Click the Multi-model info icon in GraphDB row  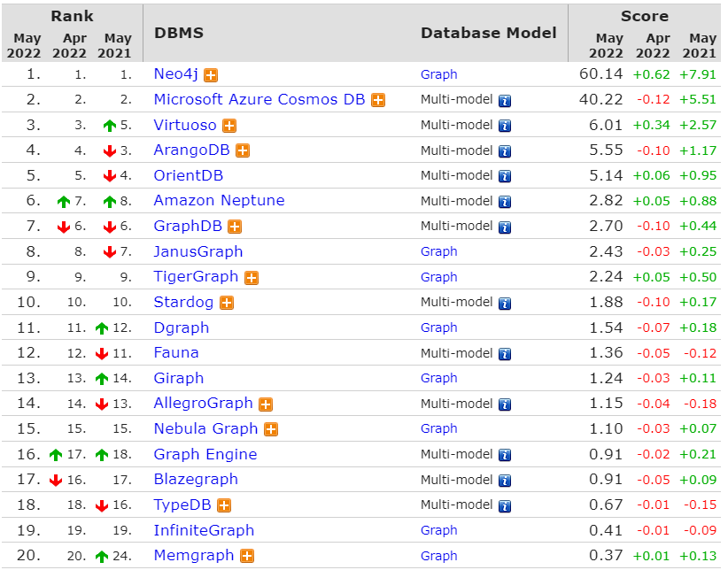505,227
